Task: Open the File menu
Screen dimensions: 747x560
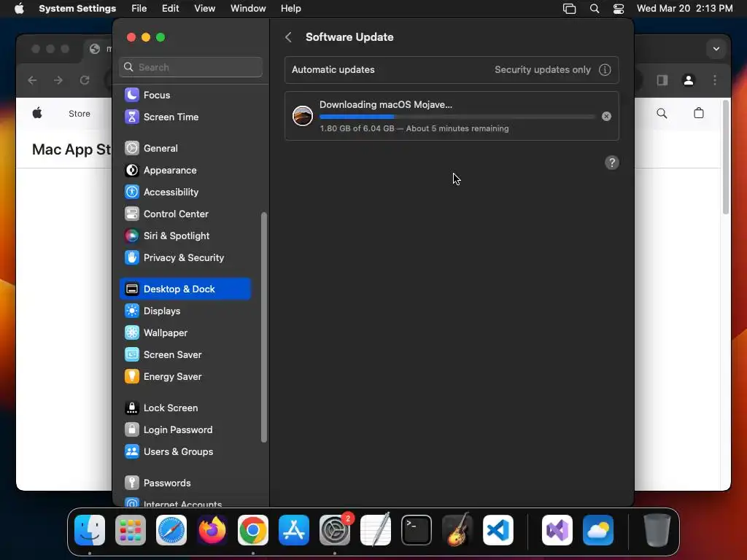Action: pos(139,9)
